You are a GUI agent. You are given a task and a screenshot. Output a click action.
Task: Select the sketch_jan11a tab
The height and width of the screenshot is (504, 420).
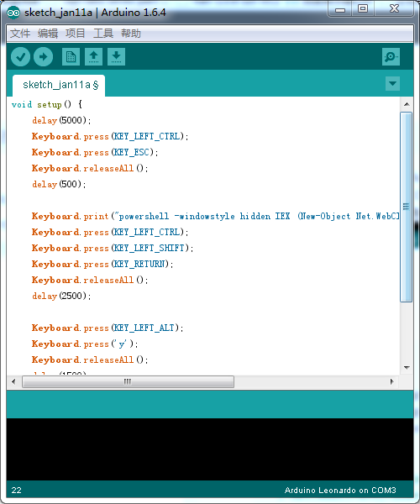click(x=59, y=85)
